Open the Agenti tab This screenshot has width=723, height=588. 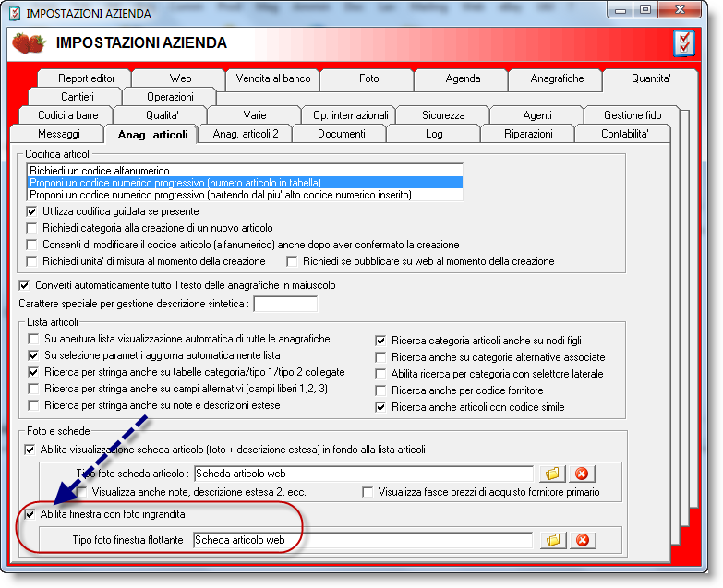click(537, 115)
